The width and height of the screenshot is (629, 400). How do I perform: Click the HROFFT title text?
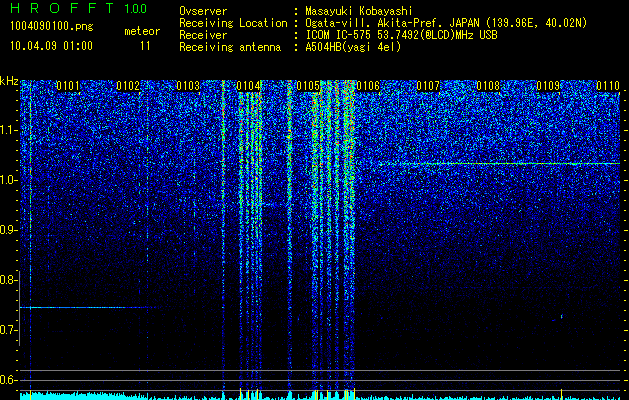(63, 8)
